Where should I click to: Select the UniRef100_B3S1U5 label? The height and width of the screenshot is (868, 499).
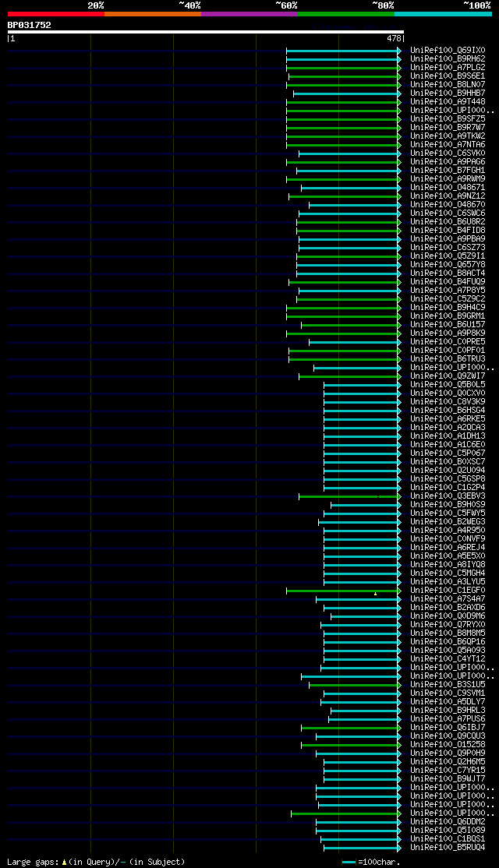(x=448, y=685)
